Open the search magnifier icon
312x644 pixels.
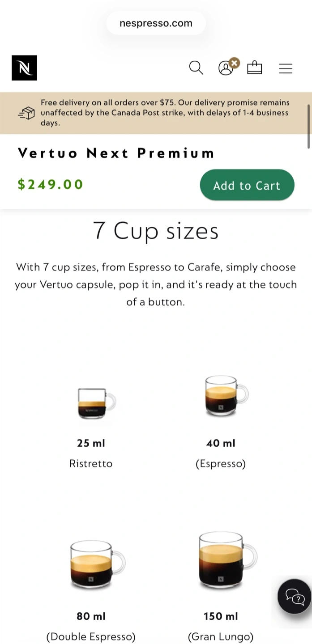[196, 68]
